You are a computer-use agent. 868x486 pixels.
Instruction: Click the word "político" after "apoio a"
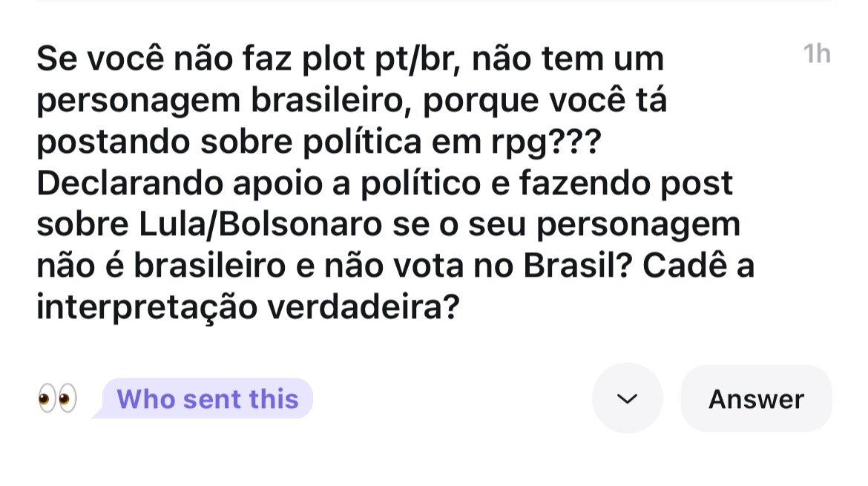(x=421, y=183)
